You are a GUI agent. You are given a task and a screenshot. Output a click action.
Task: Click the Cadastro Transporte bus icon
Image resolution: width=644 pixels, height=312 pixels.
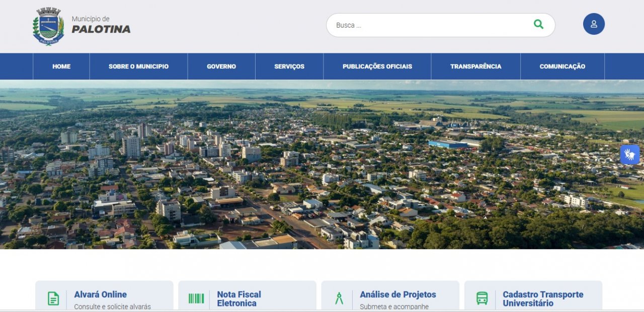point(482,298)
